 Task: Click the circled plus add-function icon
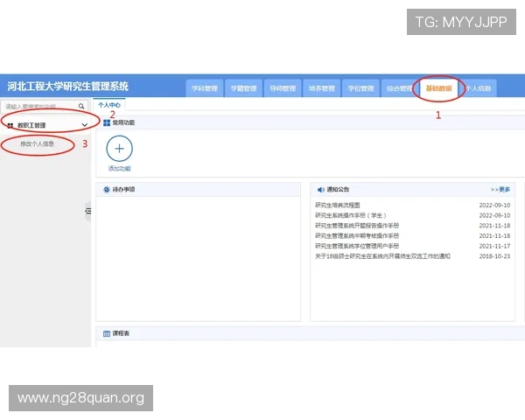[x=120, y=149]
